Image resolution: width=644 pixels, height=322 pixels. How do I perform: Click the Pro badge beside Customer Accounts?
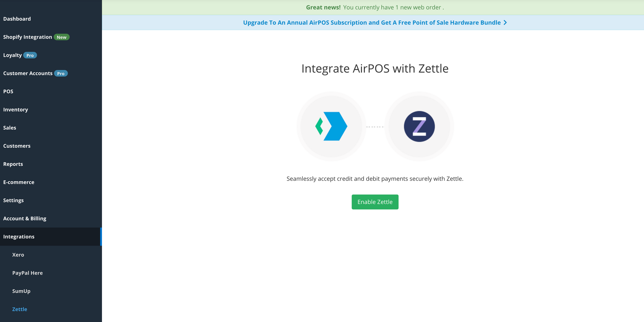point(61,73)
